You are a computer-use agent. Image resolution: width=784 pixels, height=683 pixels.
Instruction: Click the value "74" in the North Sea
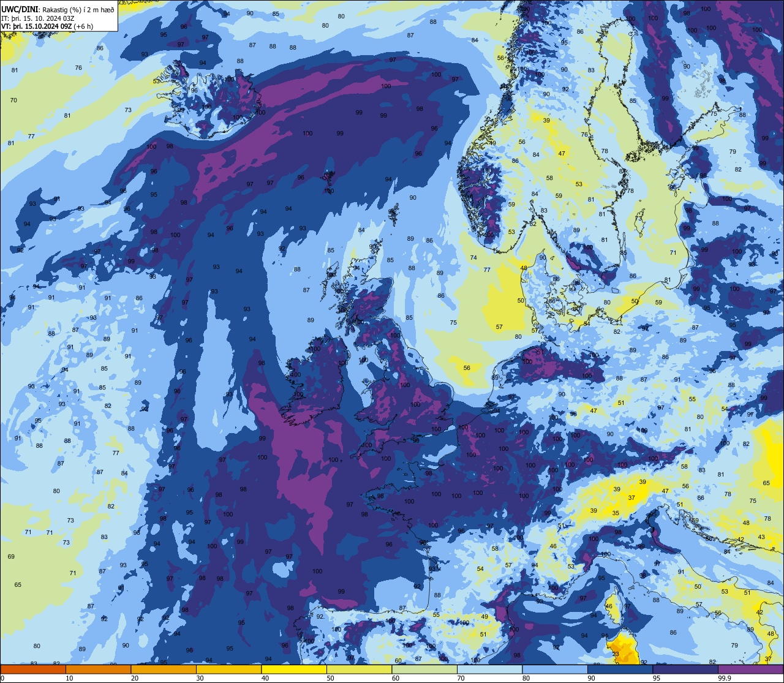[473, 258]
